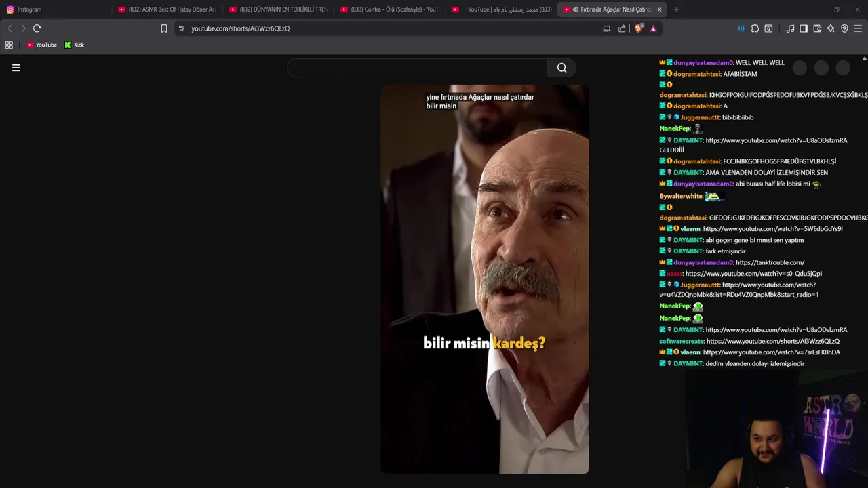Switch to the Arabic-titled YouTube tab
This screenshot has height=488, width=868.
[x=502, y=9]
